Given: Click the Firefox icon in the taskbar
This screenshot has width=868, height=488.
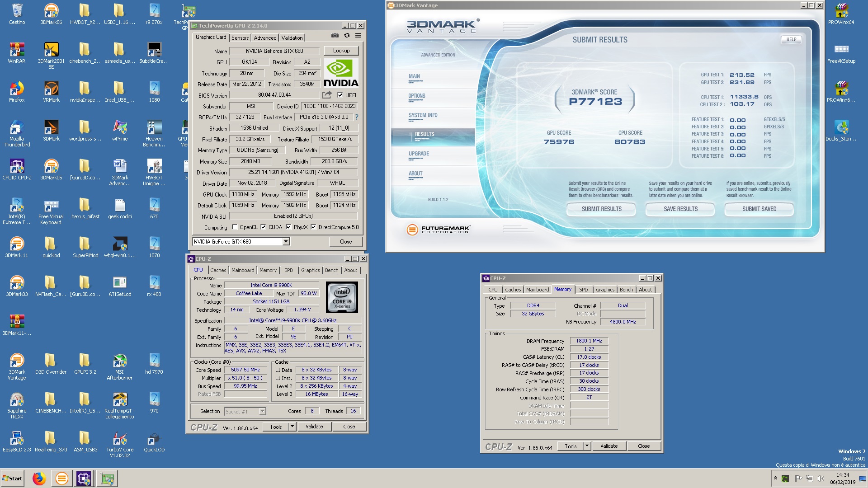Looking at the screenshot, I should pos(39,479).
